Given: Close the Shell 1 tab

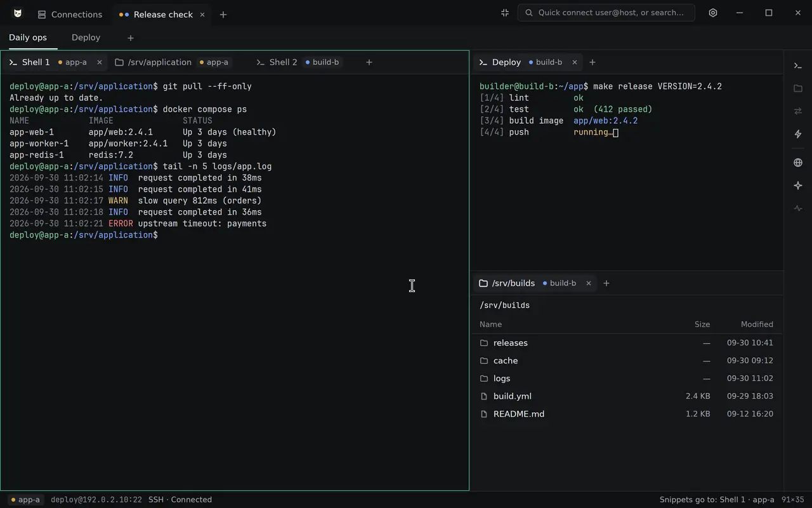Looking at the screenshot, I should (x=100, y=62).
